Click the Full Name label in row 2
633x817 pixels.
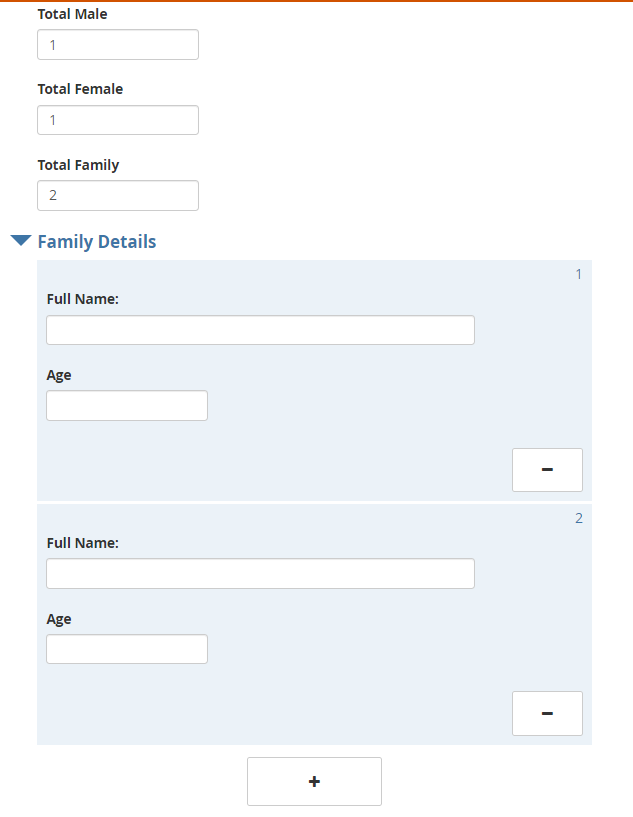[82, 543]
